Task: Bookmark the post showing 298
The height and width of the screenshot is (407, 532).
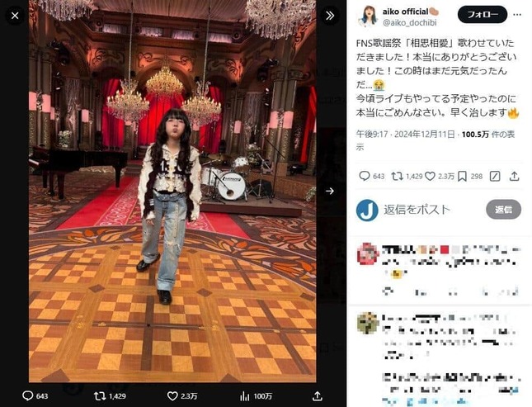Action: click(462, 176)
